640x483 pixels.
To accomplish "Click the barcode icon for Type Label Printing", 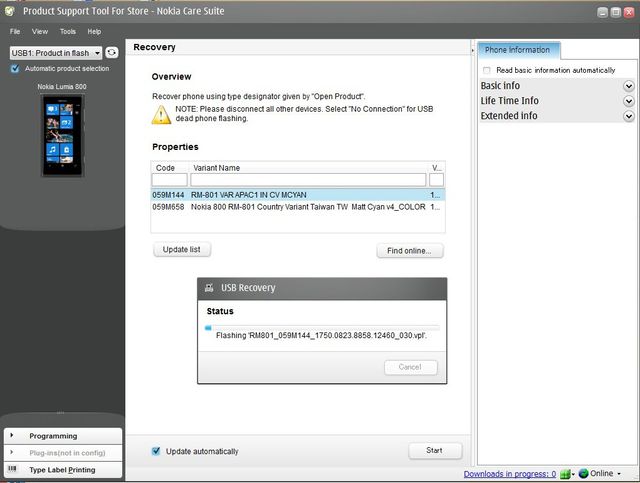I will tap(12, 469).
